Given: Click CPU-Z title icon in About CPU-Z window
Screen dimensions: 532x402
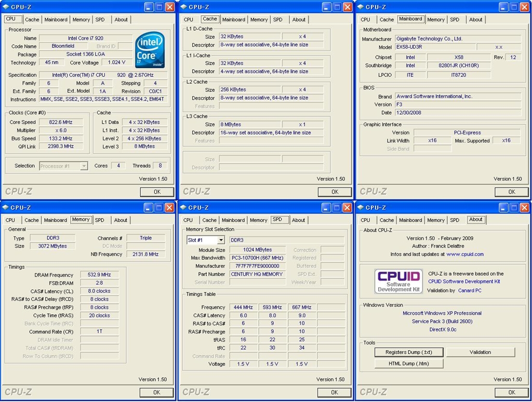Looking at the screenshot, I should 361,207.
